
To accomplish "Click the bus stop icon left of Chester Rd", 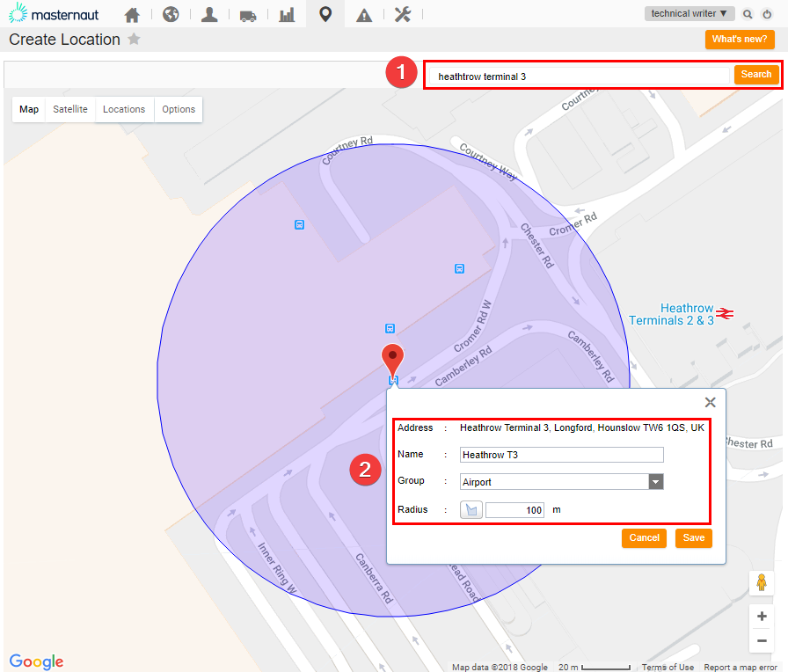I will [459, 268].
